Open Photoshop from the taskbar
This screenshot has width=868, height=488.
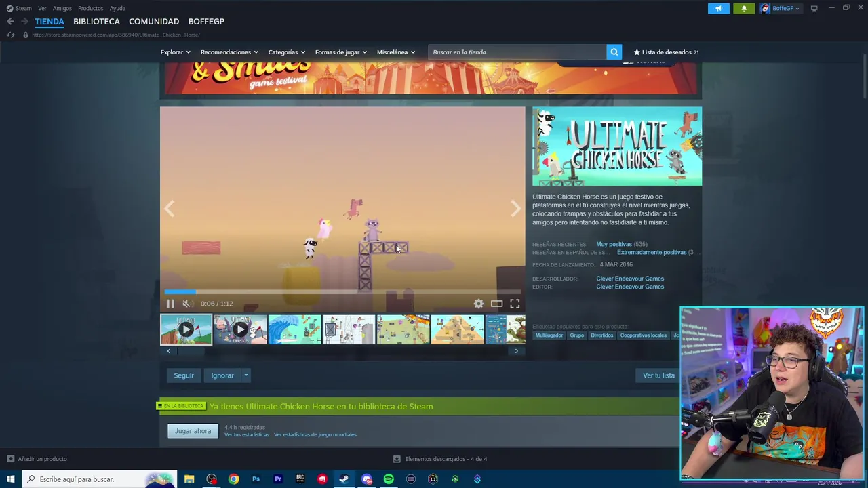(x=256, y=479)
